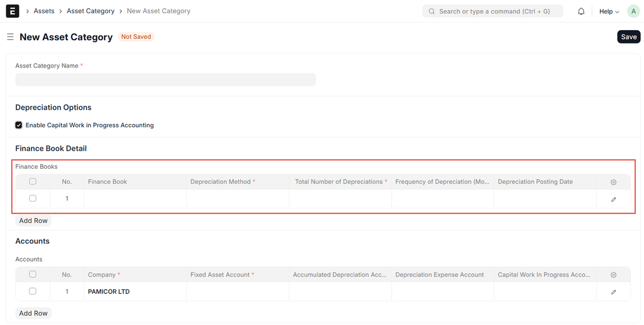Click the user avatar icon
The width and height of the screenshot is (644, 325).
pos(633,11)
